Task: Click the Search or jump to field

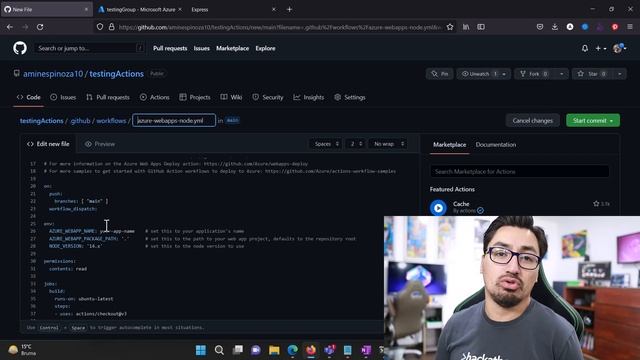Action: 89,48
